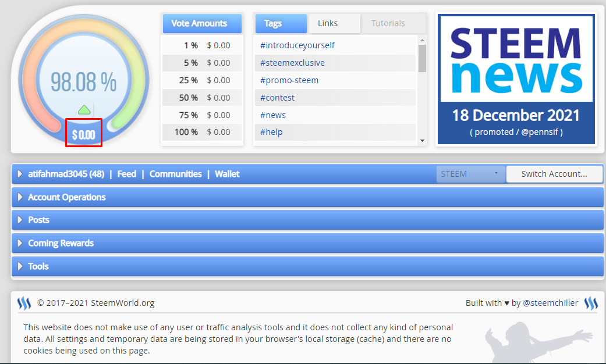Click the Switch Account button
606x364 pixels.
coord(554,174)
